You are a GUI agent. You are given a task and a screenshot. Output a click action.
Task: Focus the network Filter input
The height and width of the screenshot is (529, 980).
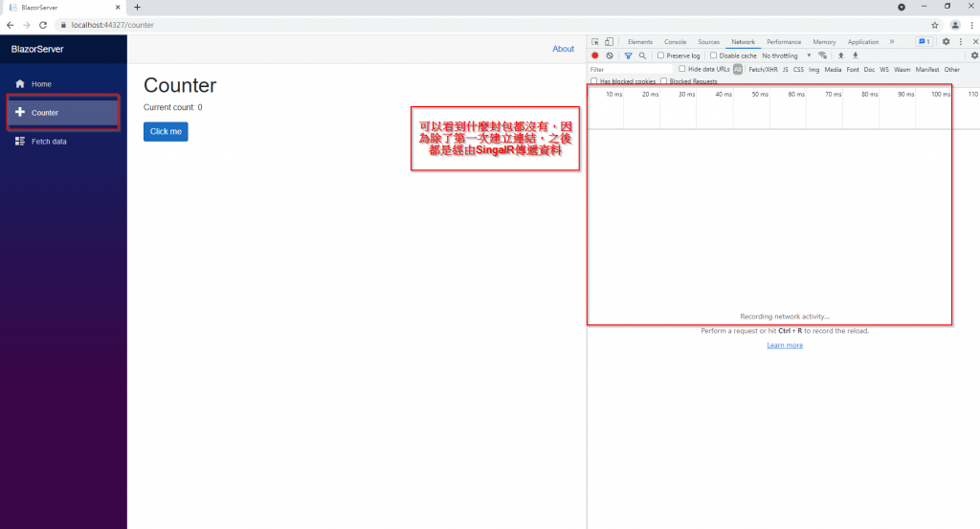630,69
